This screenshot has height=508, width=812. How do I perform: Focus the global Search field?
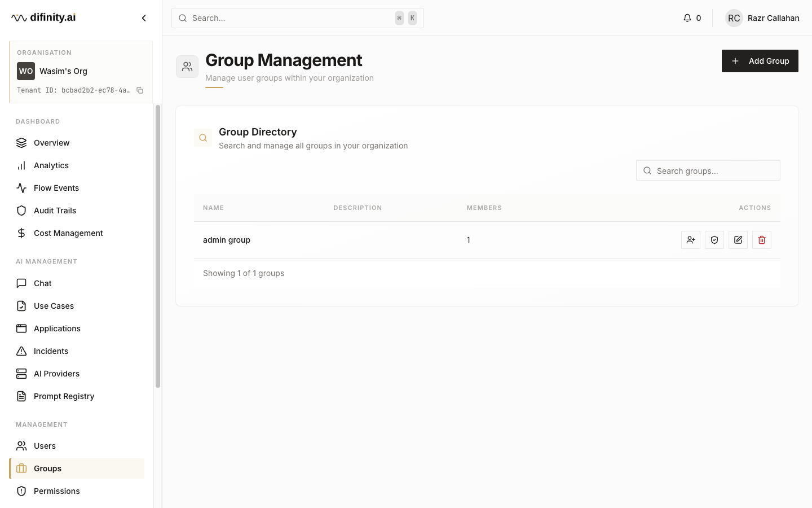tap(297, 18)
